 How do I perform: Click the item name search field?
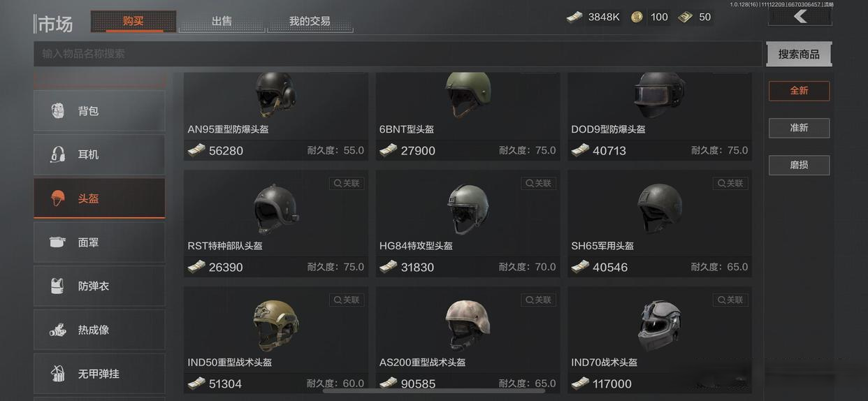pyautogui.click(x=398, y=54)
